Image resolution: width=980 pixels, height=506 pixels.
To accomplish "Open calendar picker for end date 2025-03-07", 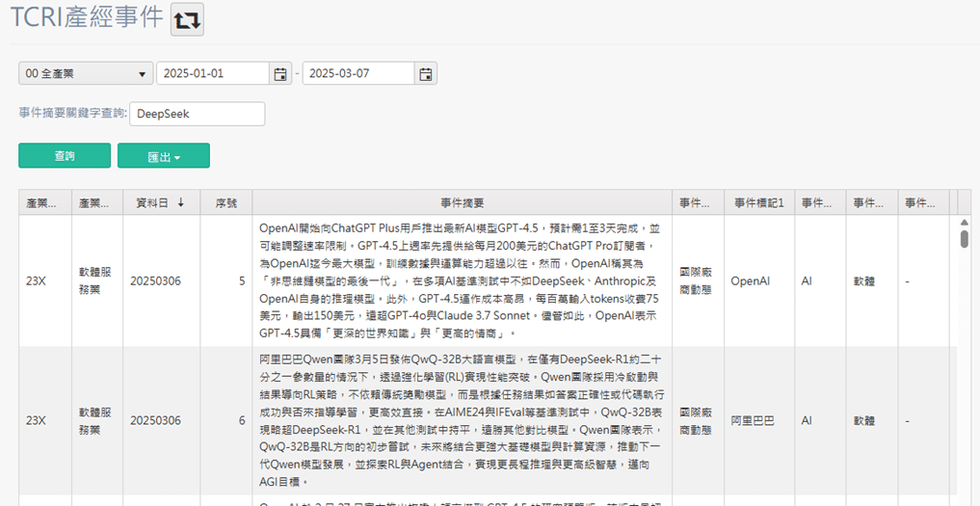I will pos(426,74).
